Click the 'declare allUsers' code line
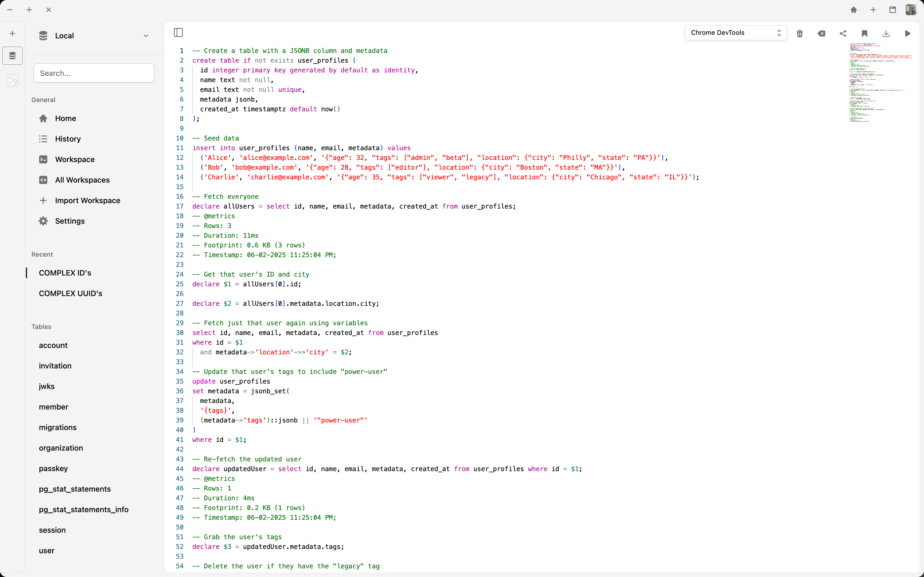The width and height of the screenshot is (924, 577). (x=354, y=206)
